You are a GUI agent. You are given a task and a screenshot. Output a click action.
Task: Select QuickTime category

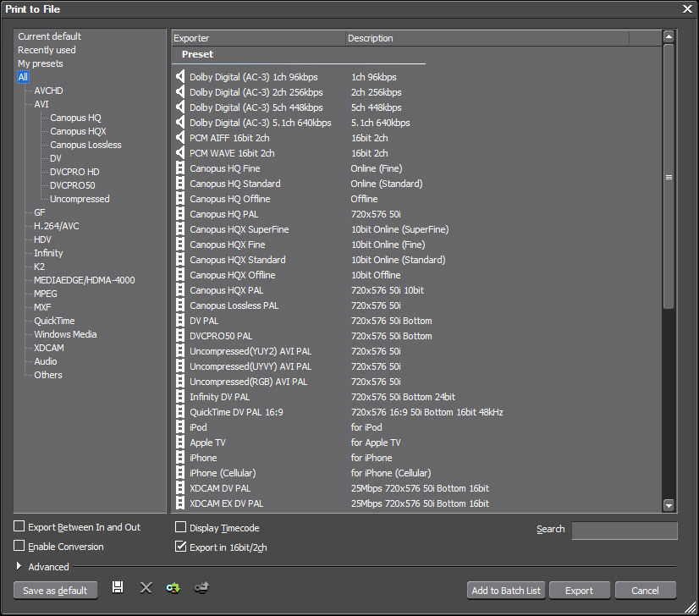coord(54,321)
